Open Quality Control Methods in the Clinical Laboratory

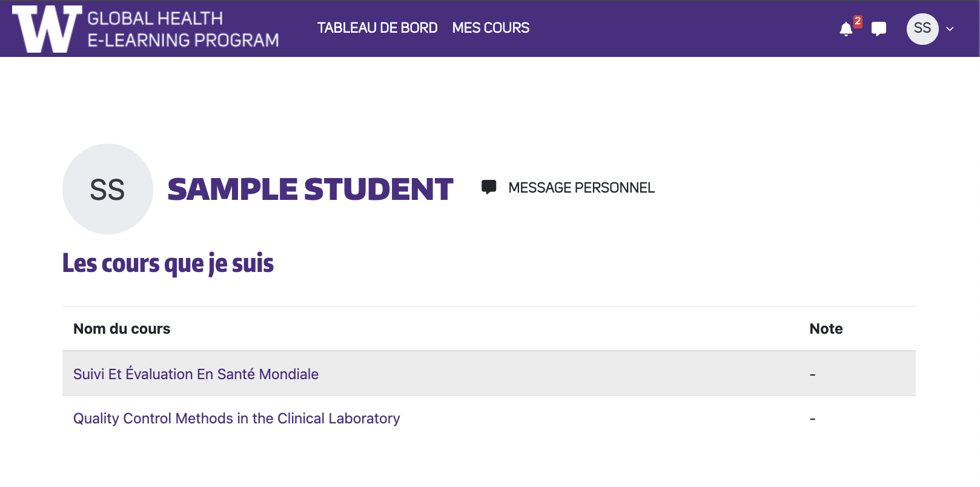tap(236, 419)
